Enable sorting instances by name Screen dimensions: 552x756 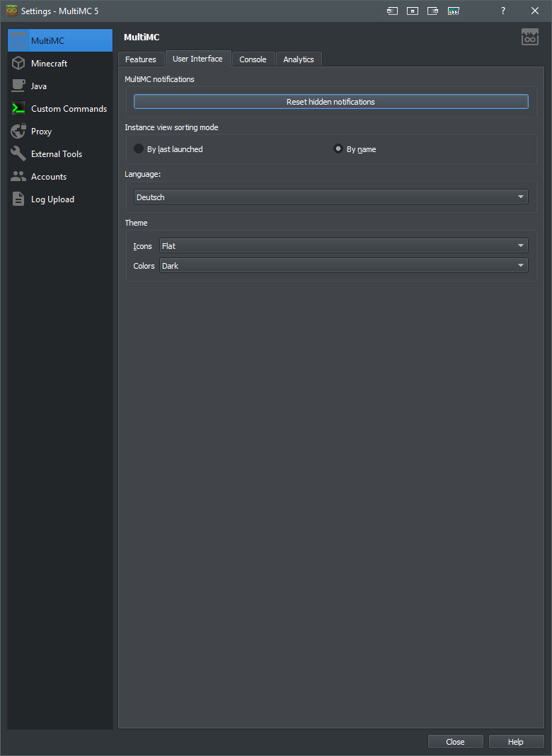(x=338, y=149)
